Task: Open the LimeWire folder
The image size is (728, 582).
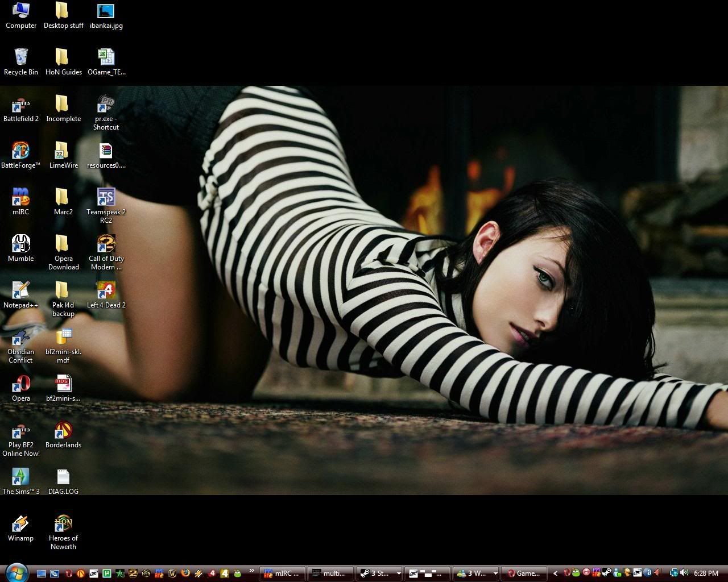Action: point(63,155)
